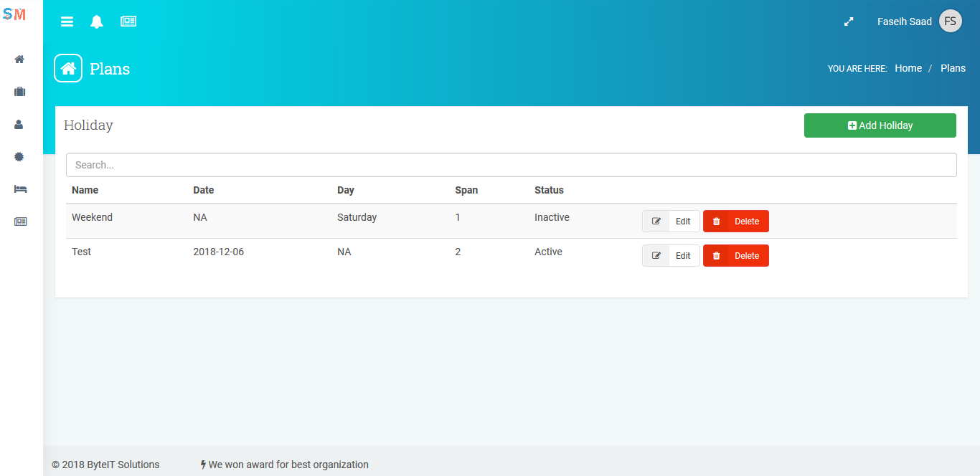
Task: Open the notifications bell
Action: pyautogui.click(x=96, y=22)
